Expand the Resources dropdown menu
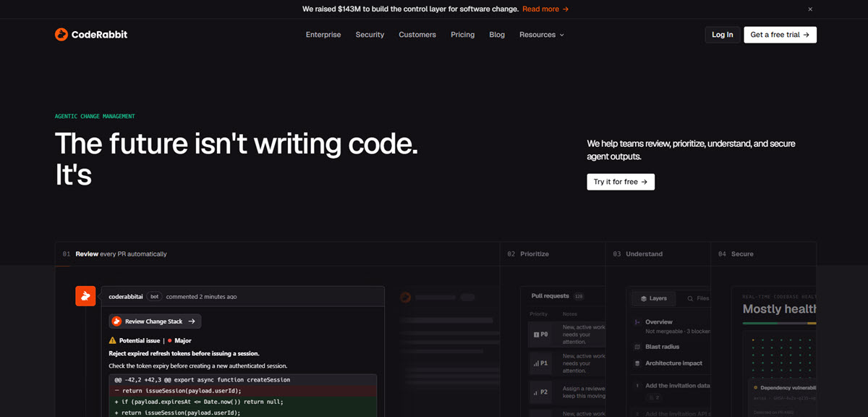The width and height of the screenshot is (868, 417). point(542,35)
